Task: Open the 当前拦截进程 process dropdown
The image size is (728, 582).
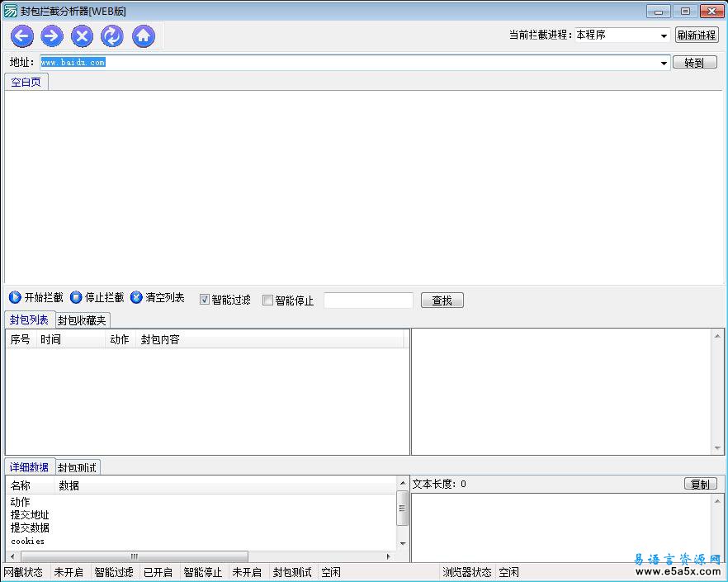Action: [664, 35]
